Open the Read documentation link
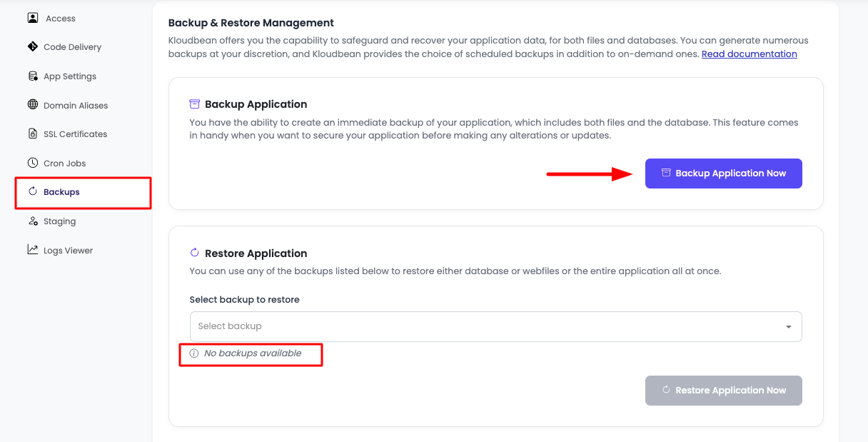 click(x=749, y=54)
